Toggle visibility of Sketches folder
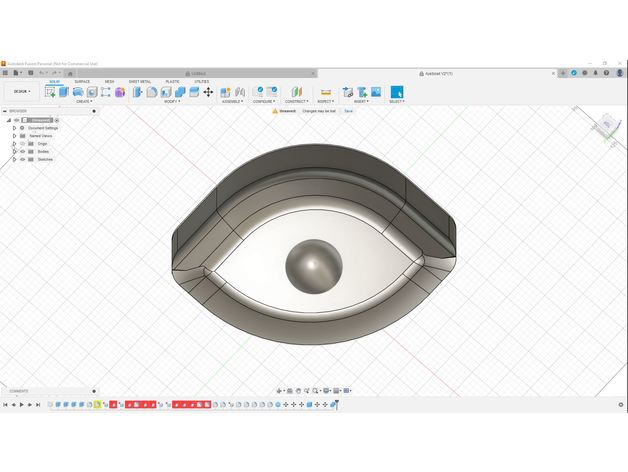 (22, 160)
